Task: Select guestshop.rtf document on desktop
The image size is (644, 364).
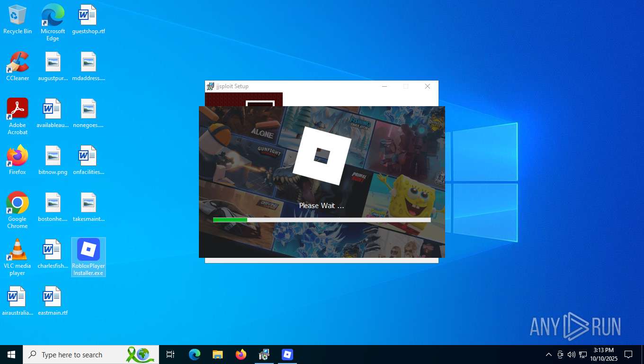Action: pos(89,19)
